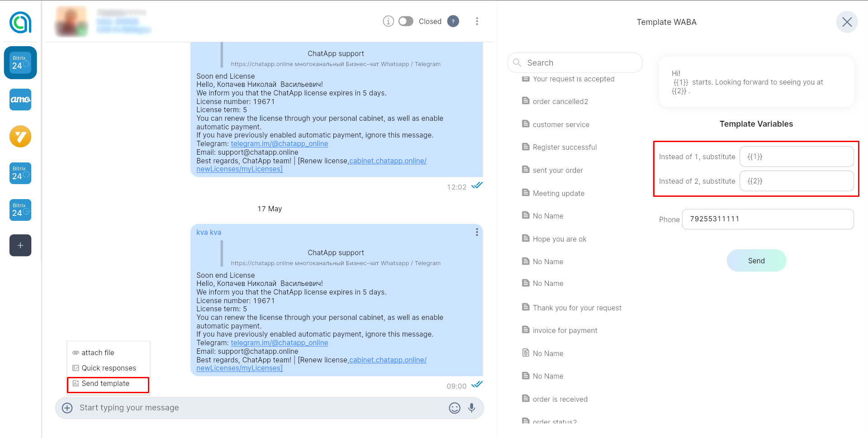Choose attach file from the menu
Image resolution: width=868 pixels, height=438 pixels.
pos(98,353)
